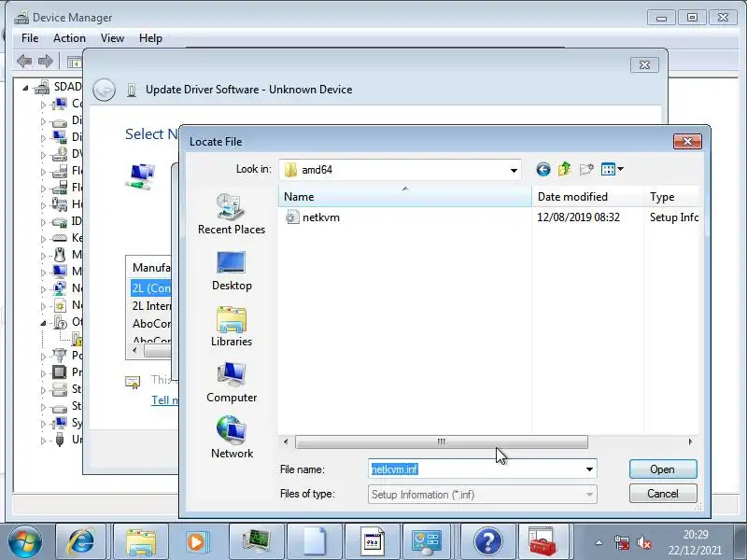Click Device Manager toolbar forward arrow
Viewport: 747px width, 560px height.
pyautogui.click(x=46, y=61)
